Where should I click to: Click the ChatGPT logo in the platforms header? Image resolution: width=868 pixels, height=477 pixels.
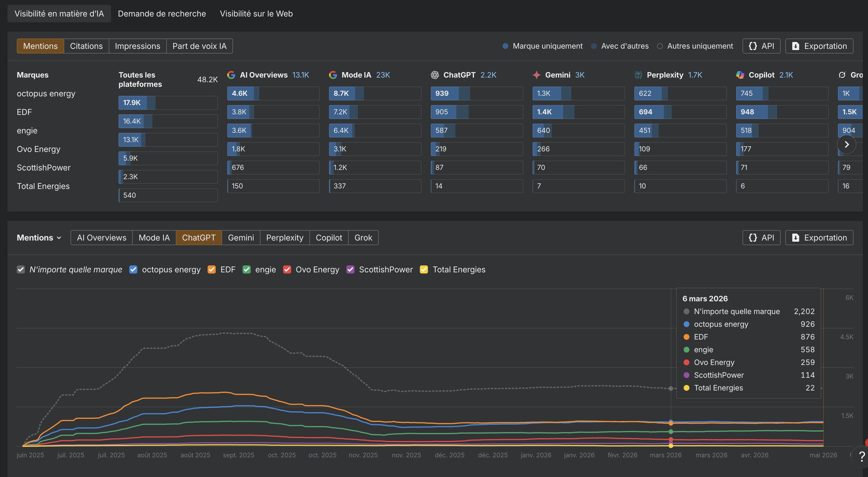coord(435,75)
